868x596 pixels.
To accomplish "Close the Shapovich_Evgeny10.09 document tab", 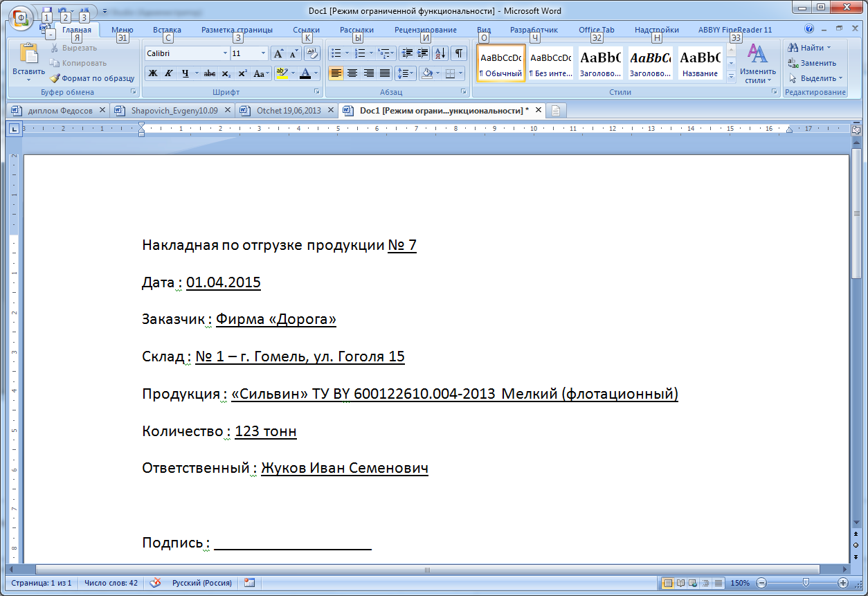I will [x=227, y=110].
